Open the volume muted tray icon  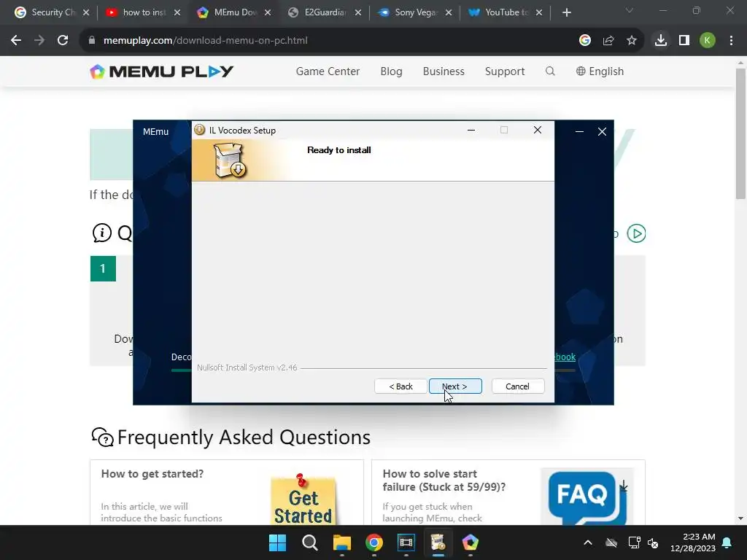pos(653,542)
